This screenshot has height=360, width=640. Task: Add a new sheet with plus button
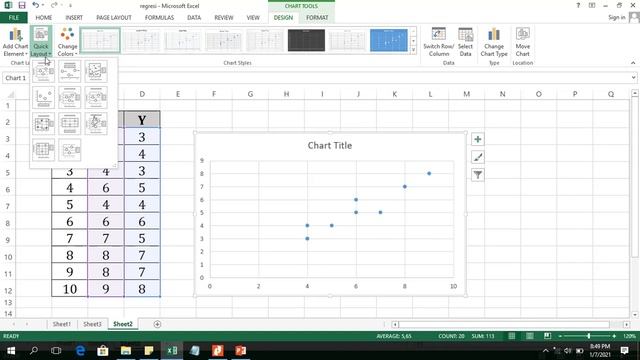click(x=157, y=324)
